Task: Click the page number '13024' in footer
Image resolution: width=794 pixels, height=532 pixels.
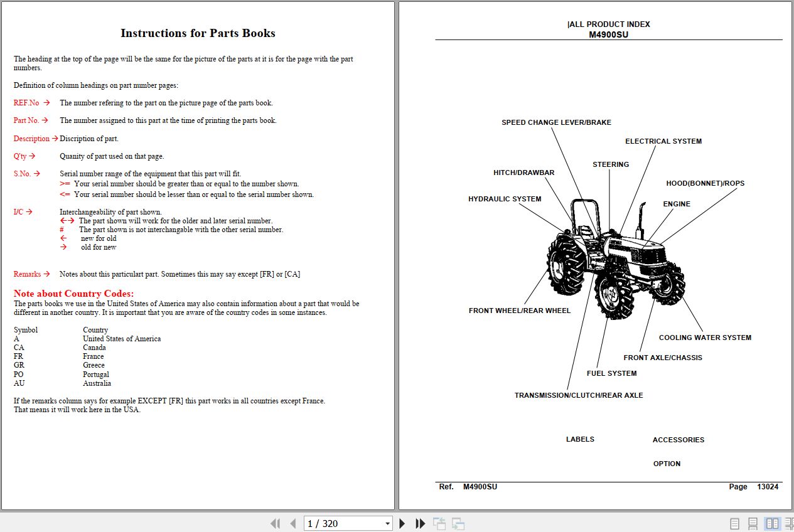Action: [x=768, y=487]
